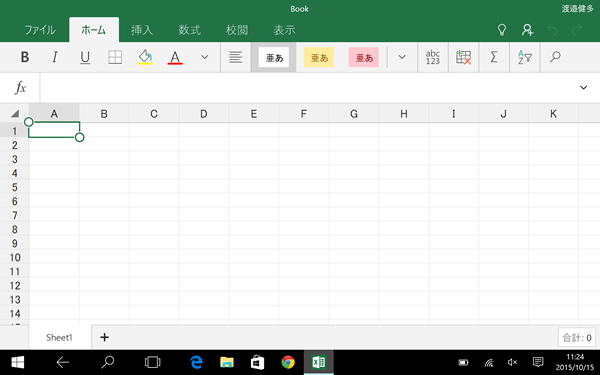
Task: Click the Find magnifier in the ribbon
Action: pos(555,57)
